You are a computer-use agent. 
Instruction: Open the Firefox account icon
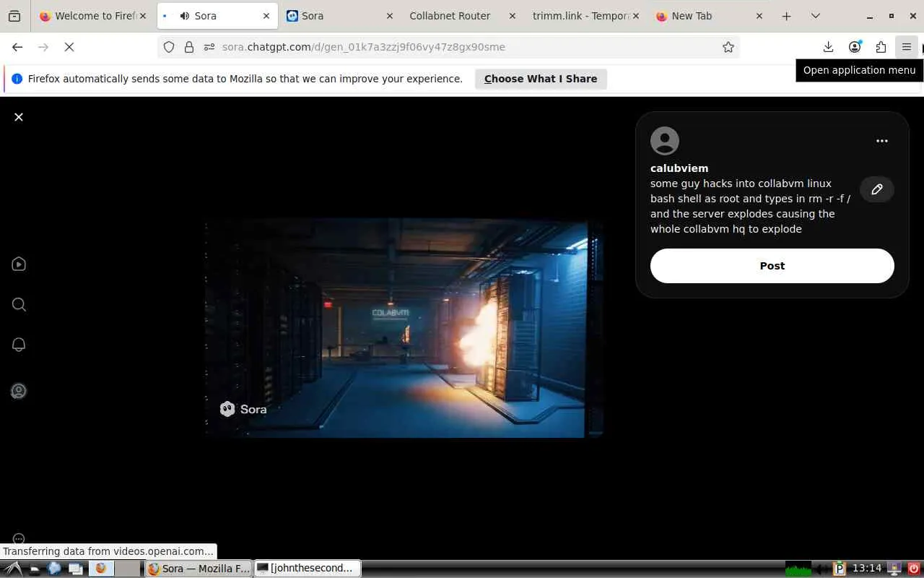coord(855,47)
